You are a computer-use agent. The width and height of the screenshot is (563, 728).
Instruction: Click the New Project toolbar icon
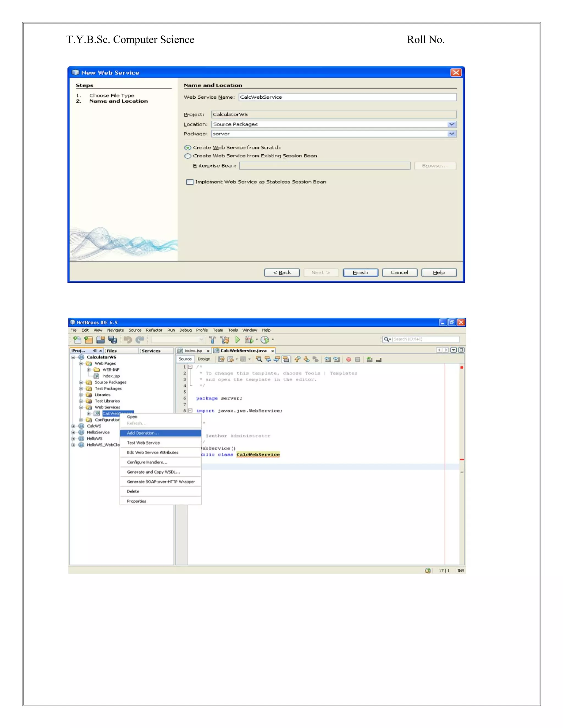89,340
